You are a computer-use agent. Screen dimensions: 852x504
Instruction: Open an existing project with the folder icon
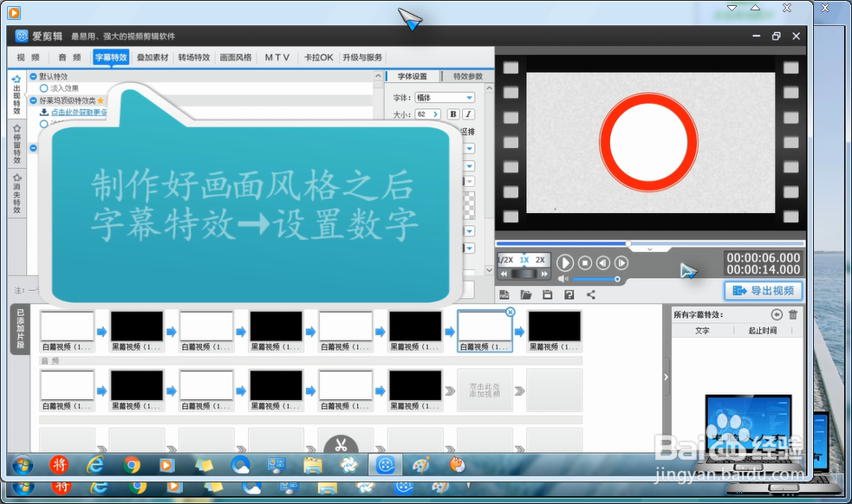click(525, 295)
